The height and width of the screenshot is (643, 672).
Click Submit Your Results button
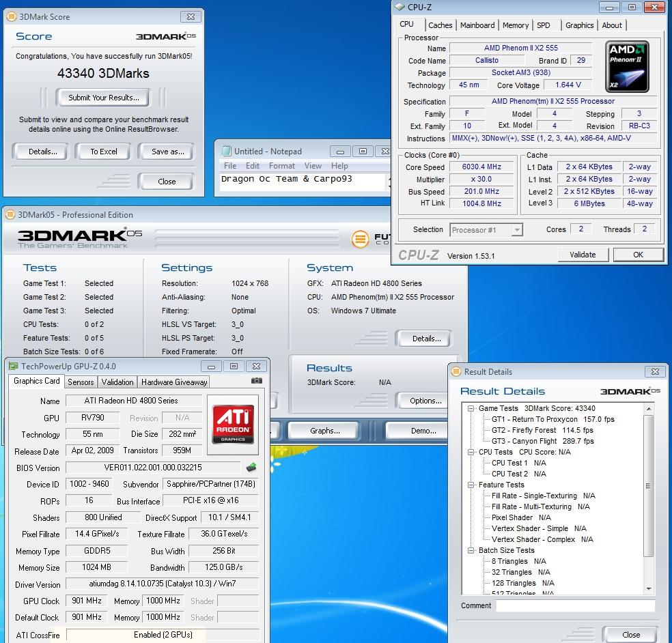click(103, 97)
